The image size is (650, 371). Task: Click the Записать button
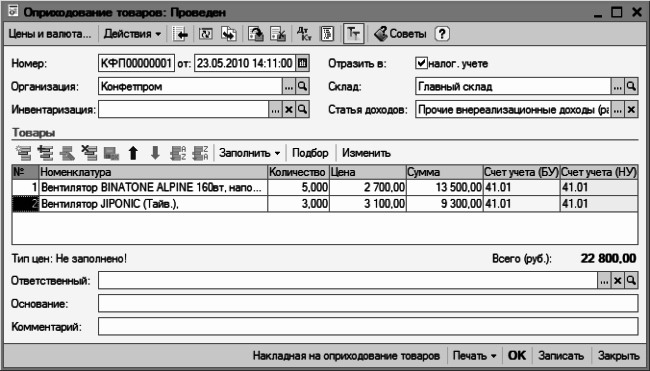[561, 356]
